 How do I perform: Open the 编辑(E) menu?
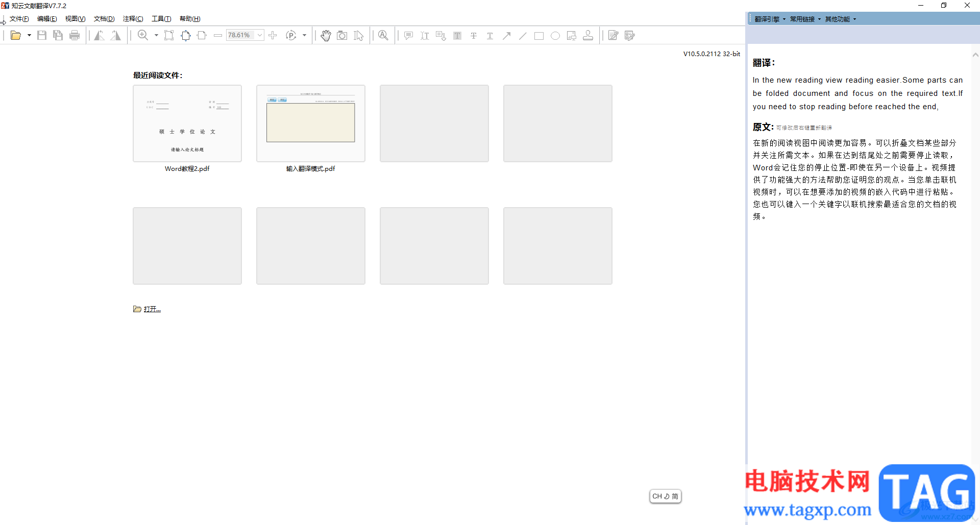(x=47, y=19)
